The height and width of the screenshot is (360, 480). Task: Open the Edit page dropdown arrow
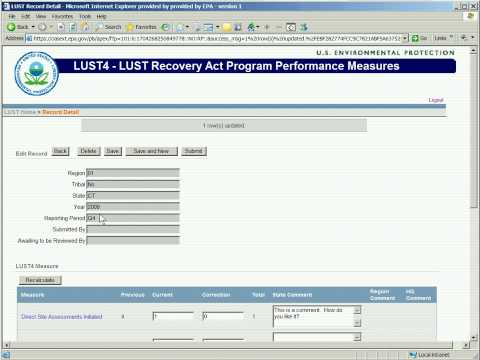[218, 27]
